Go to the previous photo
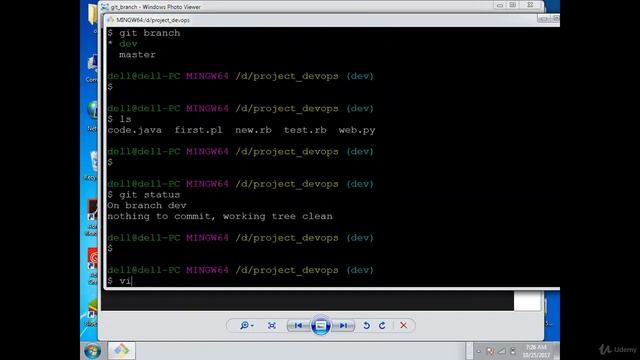640x360 pixels. pos(298,325)
